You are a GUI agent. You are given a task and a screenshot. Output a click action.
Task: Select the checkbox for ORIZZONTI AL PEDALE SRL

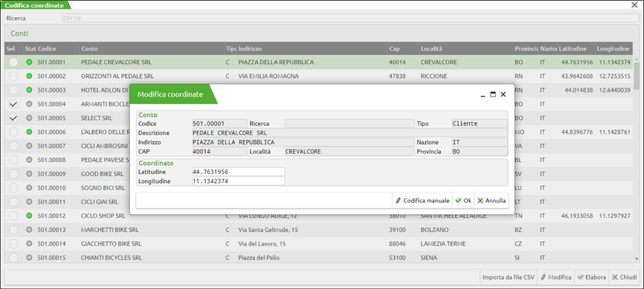tap(13, 76)
